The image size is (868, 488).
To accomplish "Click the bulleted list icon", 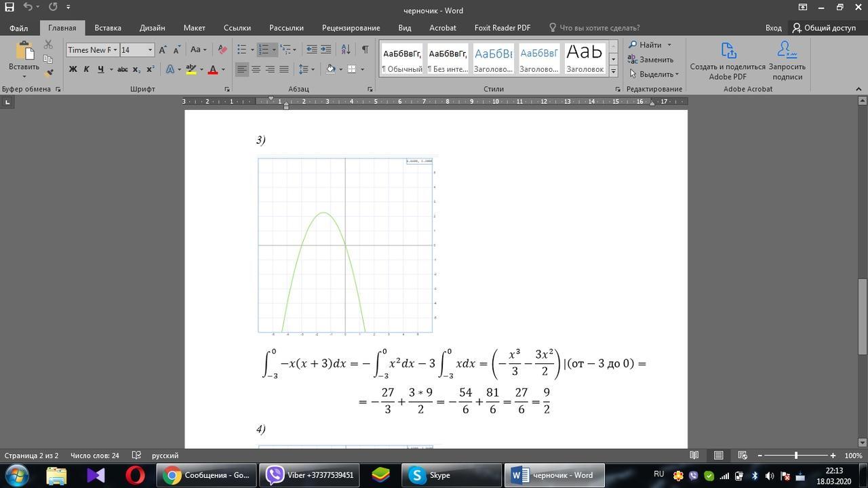I will tap(242, 49).
